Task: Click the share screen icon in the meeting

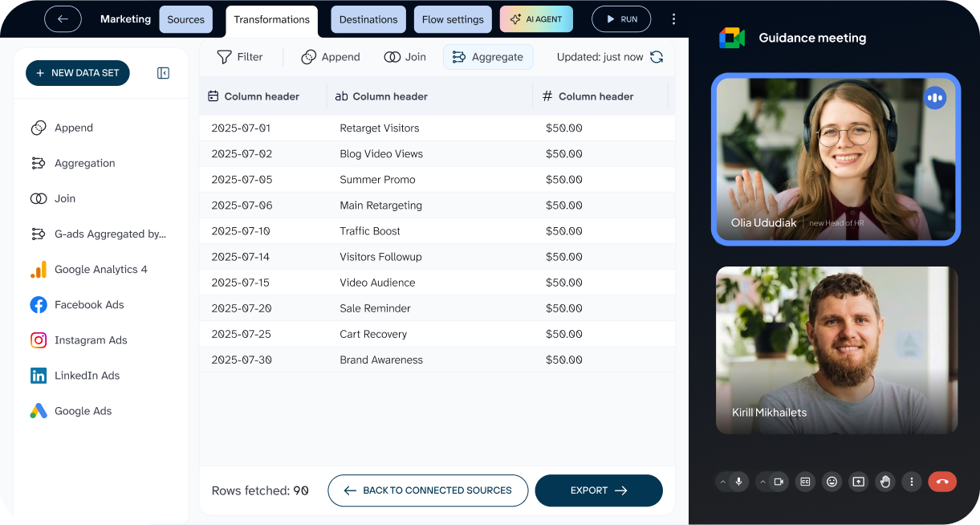Action: pos(858,482)
